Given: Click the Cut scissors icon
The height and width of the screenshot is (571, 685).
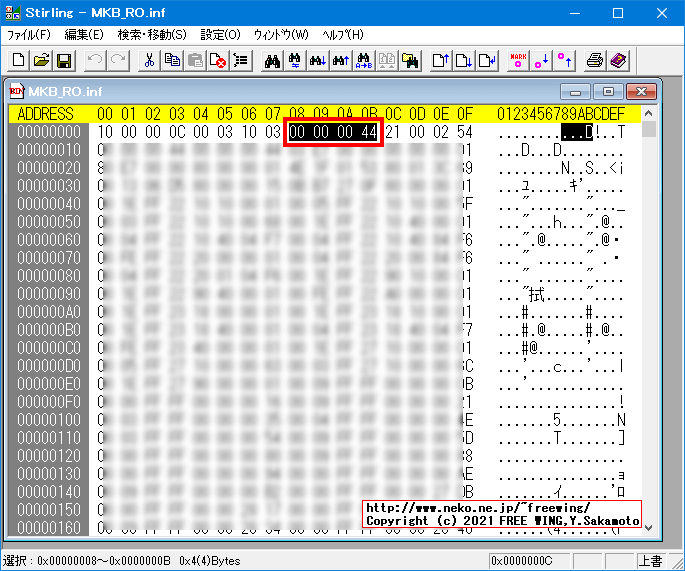Looking at the screenshot, I should [150, 61].
